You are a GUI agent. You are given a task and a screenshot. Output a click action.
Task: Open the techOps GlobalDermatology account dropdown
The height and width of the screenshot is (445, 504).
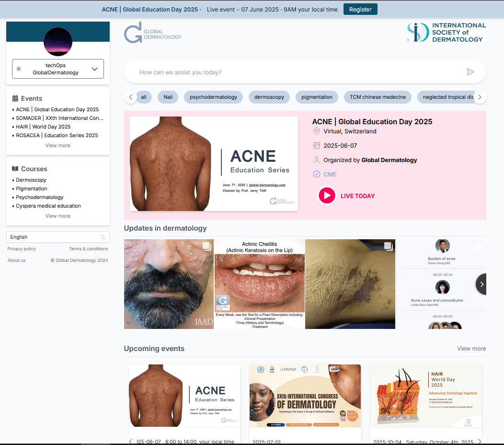point(58,69)
